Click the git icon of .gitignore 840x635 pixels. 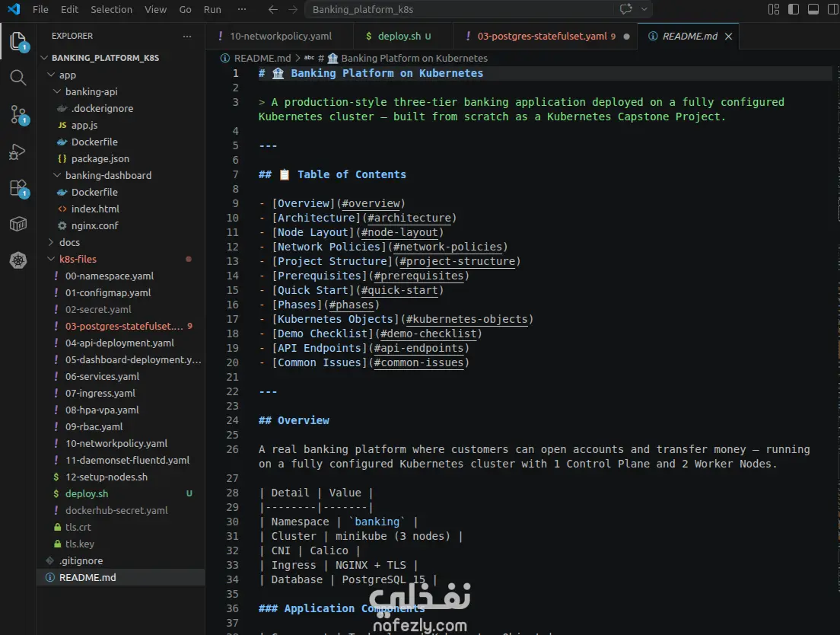49,560
